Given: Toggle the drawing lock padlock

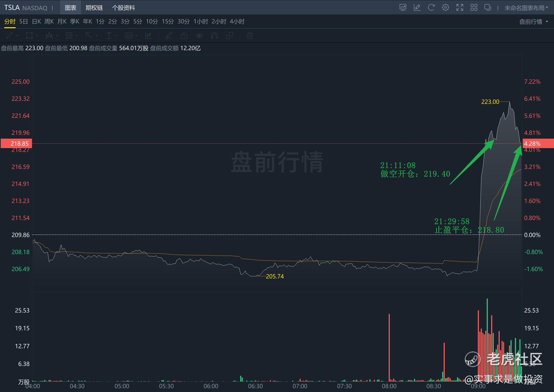Looking at the screenshot, I should (184, 36).
